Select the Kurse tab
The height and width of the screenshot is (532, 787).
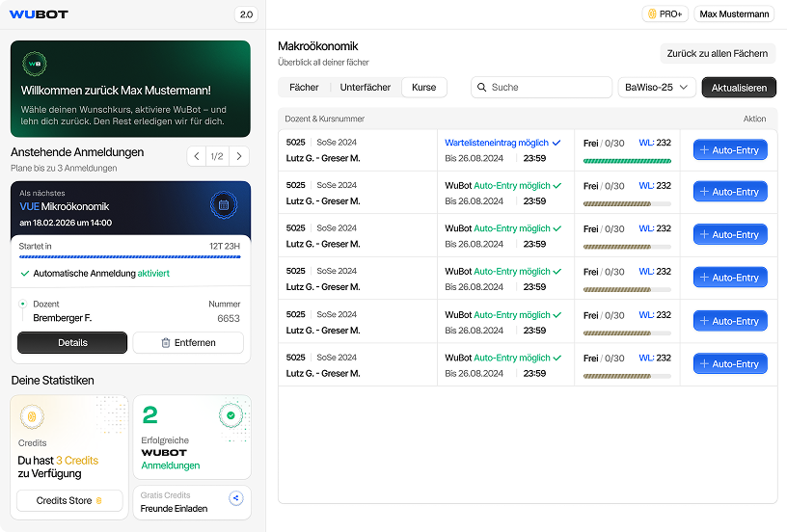tap(424, 88)
